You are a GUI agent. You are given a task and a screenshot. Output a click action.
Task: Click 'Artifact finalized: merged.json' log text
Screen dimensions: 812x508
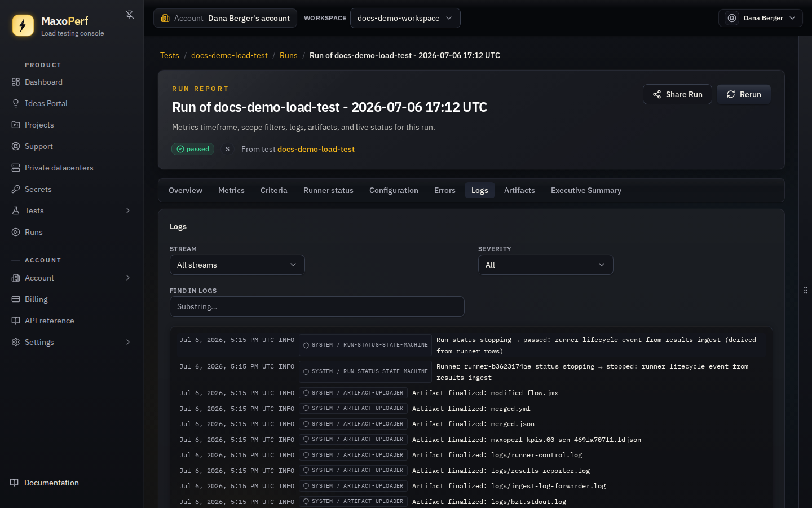coord(473,424)
